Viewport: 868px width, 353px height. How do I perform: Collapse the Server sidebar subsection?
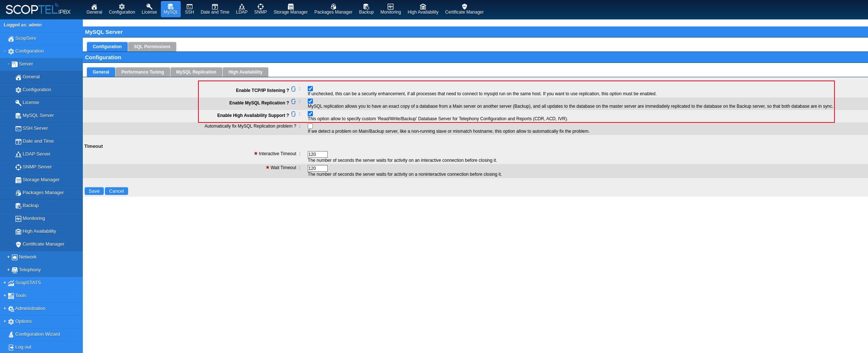point(8,64)
